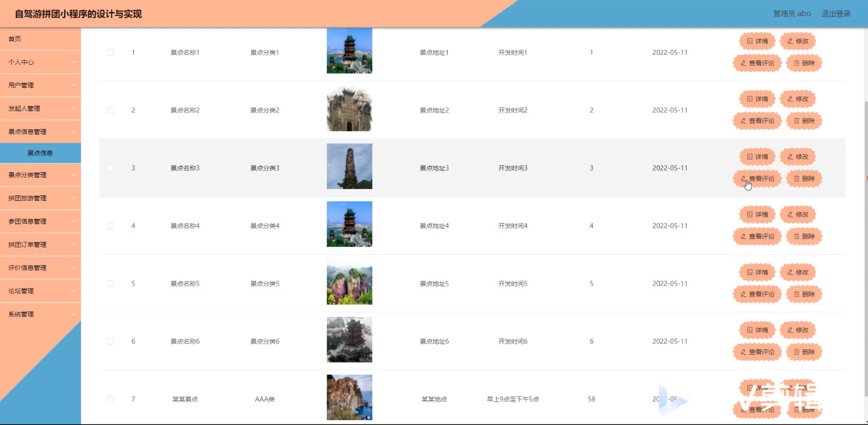Expand the 拼团旅游管理 sidebar menu
The height and width of the screenshot is (425, 868).
pos(40,198)
